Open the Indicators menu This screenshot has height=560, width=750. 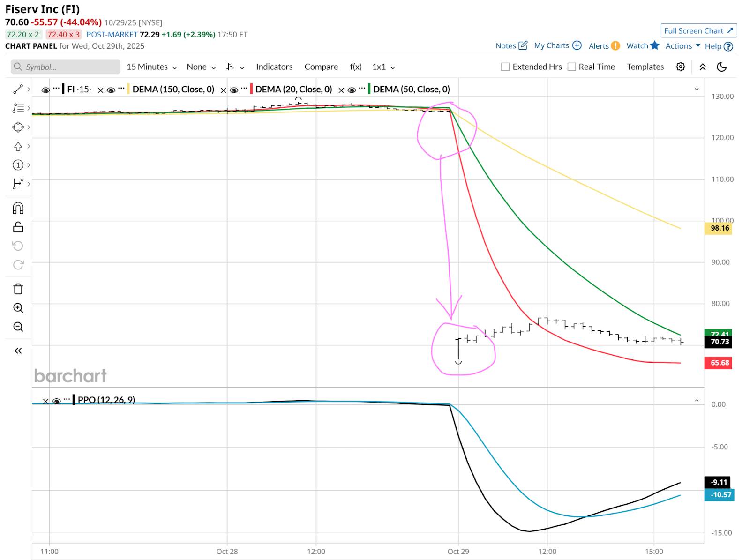point(274,67)
